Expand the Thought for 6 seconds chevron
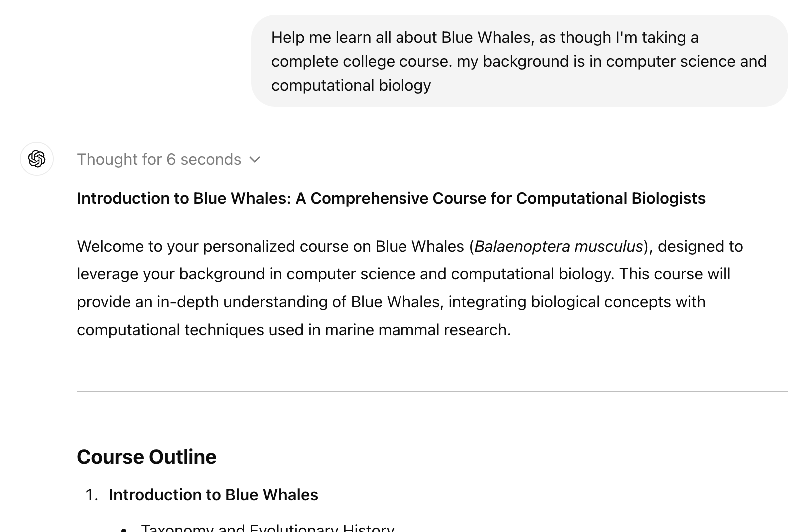Viewport: 801px width, 532px height. (x=255, y=160)
